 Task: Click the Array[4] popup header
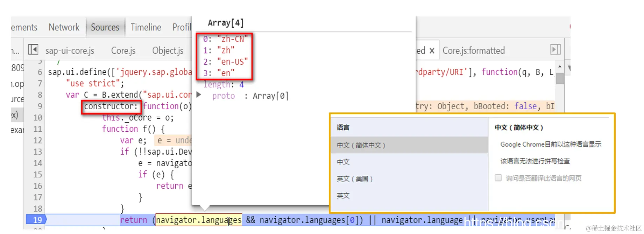(x=226, y=23)
